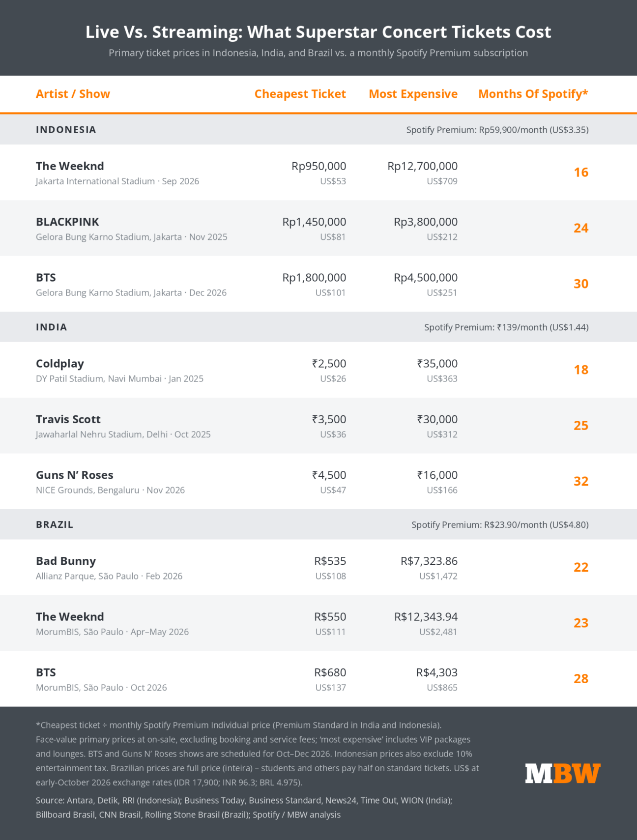The width and height of the screenshot is (637, 840).
Task: Click The Weeknd Jakarta International Stadium row
Action: (318, 173)
